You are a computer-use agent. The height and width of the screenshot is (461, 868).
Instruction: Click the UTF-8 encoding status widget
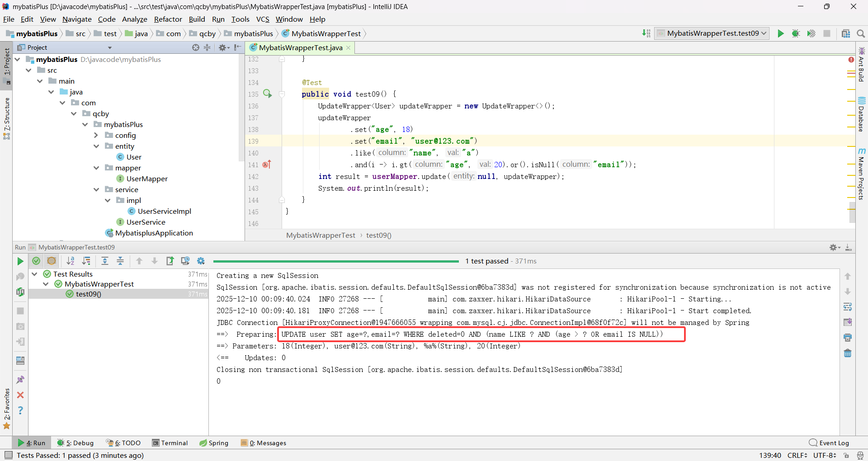click(825, 455)
